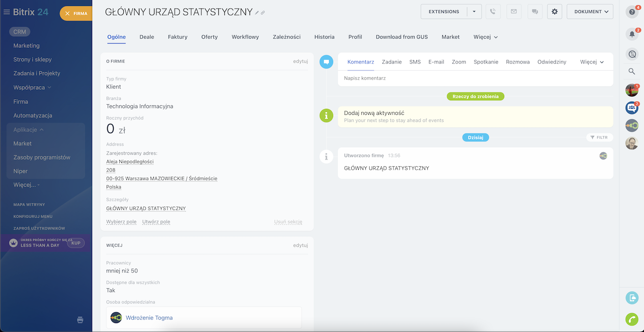Switch to the Faktury tab
The image size is (644, 332).
[x=178, y=37]
